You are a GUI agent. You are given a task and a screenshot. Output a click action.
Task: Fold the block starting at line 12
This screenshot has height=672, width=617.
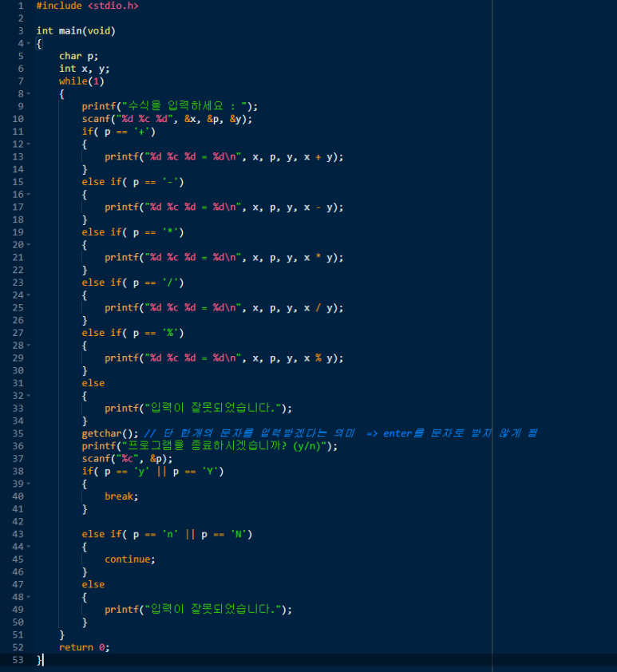(28, 144)
